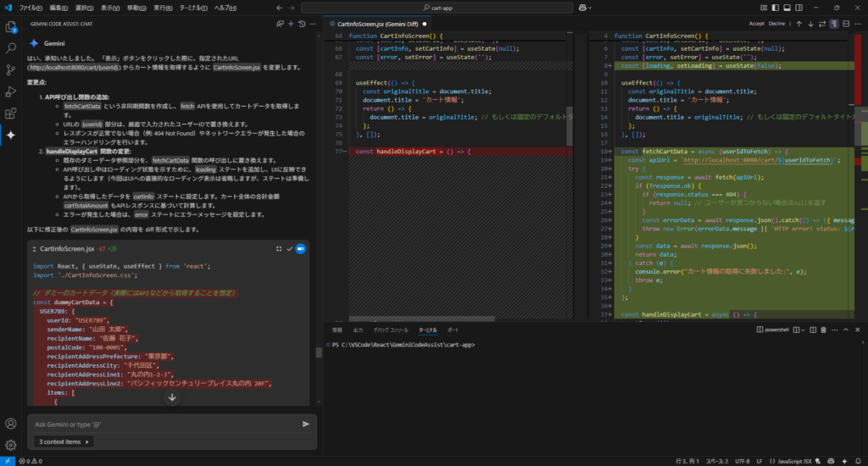Open the Explorer view in activity bar
The image size is (868, 466).
pyautogui.click(x=10, y=27)
